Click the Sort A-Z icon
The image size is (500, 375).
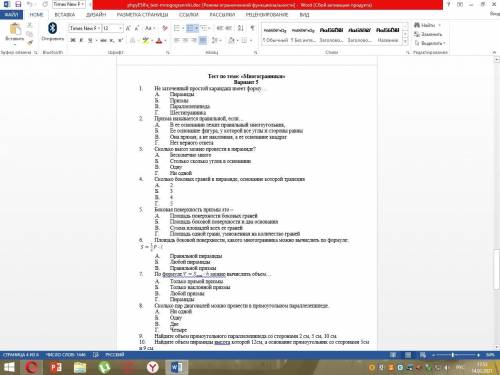pyautogui.click(x=241, y=28)
